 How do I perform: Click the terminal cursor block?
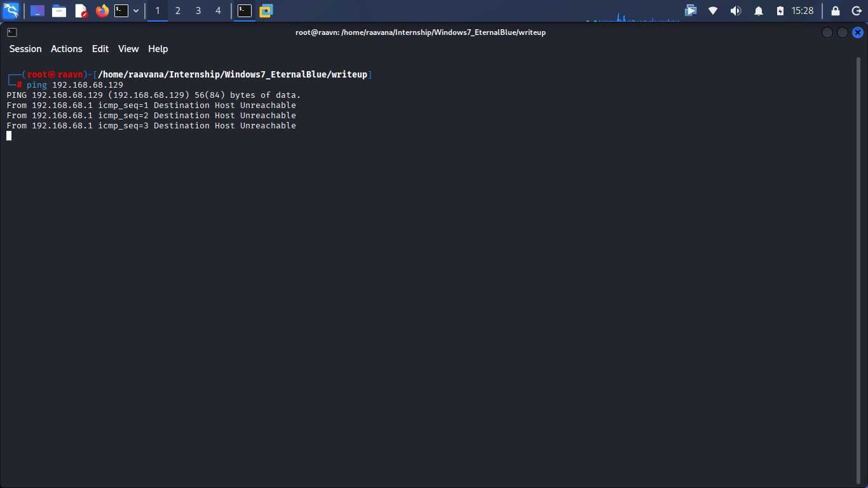(x=9, y=135)
